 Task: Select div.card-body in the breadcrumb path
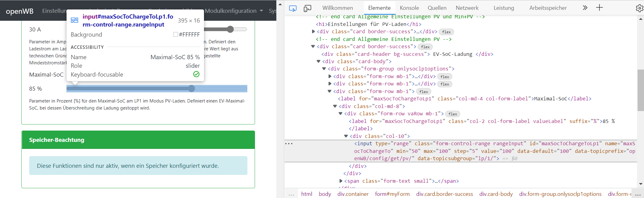pos(496,194)
